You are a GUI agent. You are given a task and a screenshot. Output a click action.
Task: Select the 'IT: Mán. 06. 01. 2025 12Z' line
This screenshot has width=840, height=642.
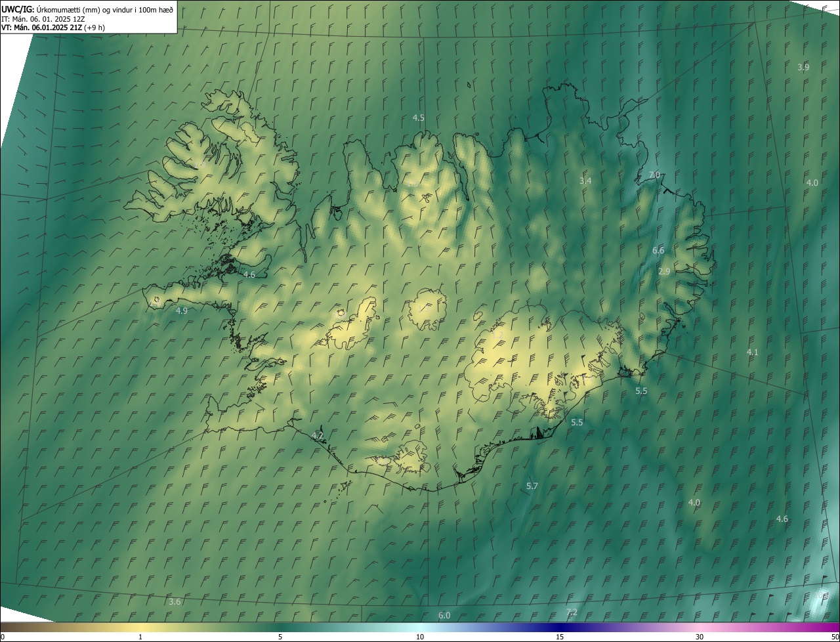43,18
